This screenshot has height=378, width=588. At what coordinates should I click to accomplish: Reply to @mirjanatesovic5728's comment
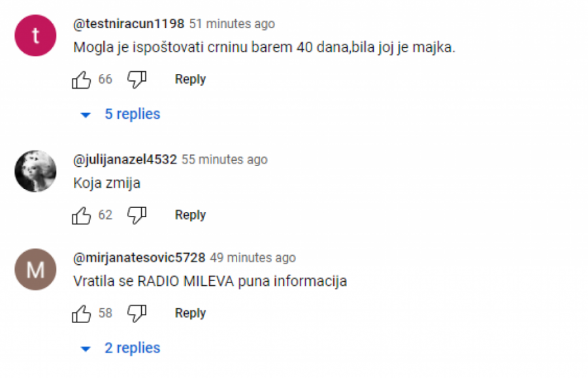click(191, 313)
